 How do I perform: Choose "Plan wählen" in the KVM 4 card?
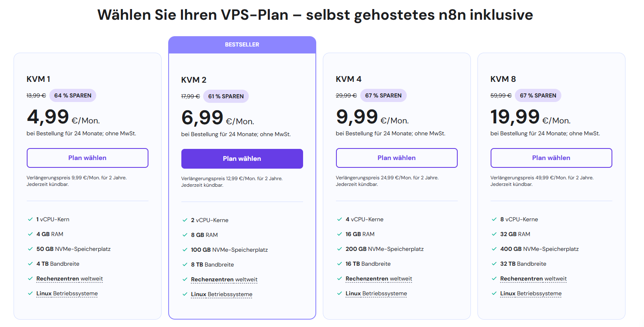point(396,158)
